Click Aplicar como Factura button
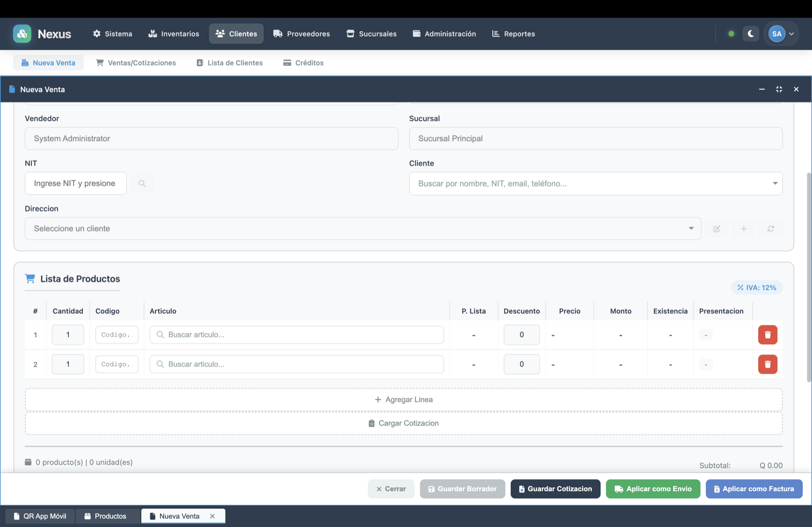The image size is (812, 527). pos(754,489)
